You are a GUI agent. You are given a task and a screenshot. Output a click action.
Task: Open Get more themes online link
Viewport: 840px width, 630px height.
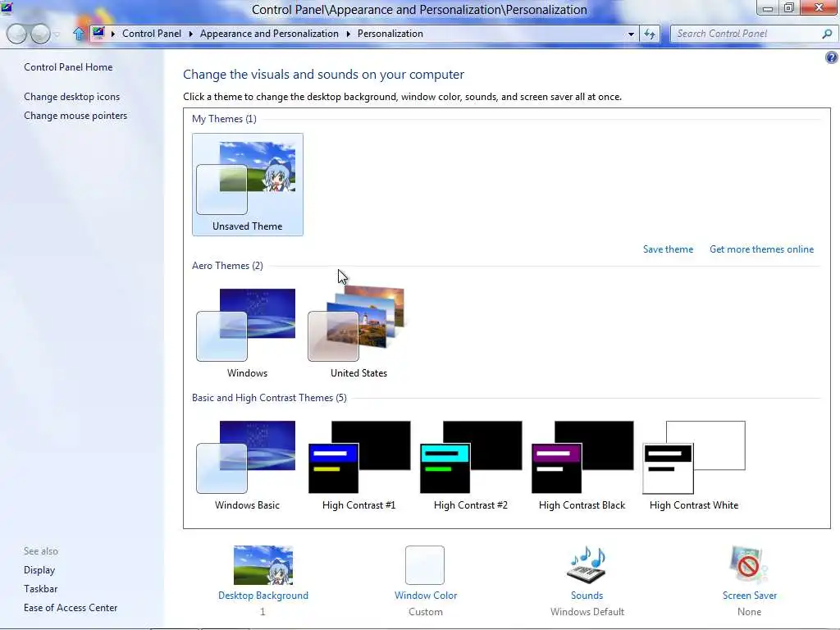click(761, 249)
